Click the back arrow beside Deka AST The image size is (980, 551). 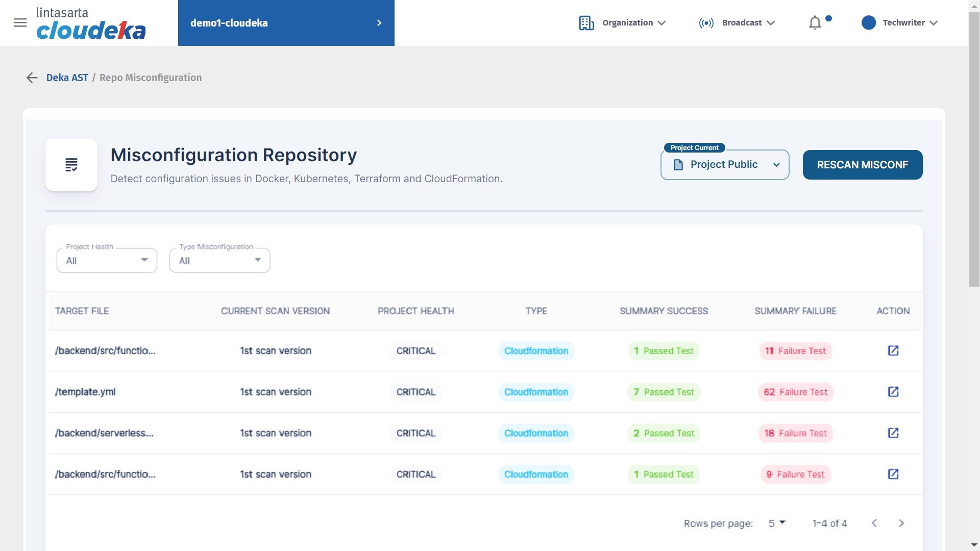click(32, 78)
